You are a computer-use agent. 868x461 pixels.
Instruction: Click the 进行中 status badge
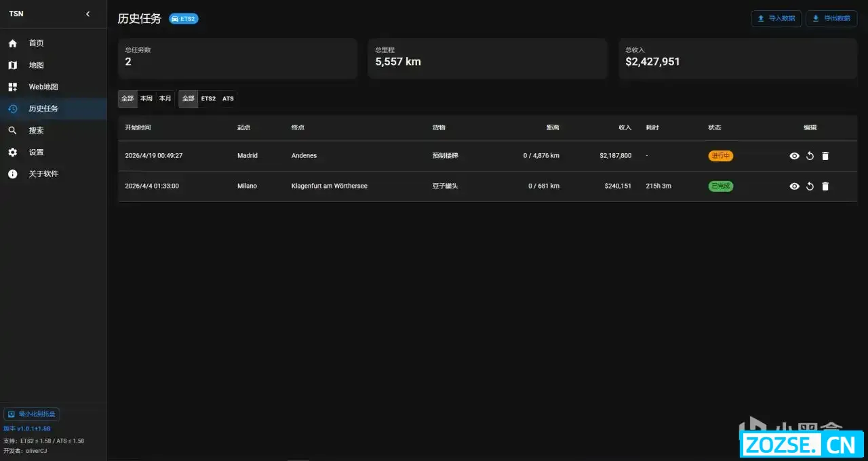click(721, 156)
